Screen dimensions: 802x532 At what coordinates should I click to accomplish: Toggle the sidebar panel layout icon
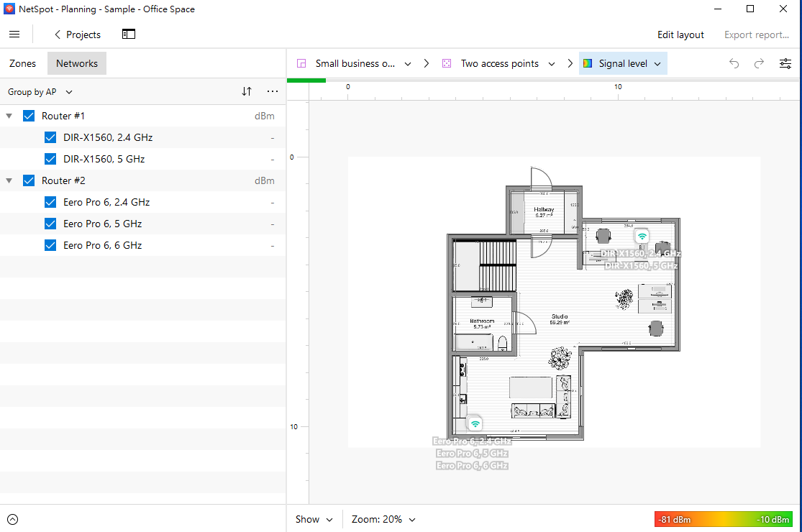pos(129,35)
